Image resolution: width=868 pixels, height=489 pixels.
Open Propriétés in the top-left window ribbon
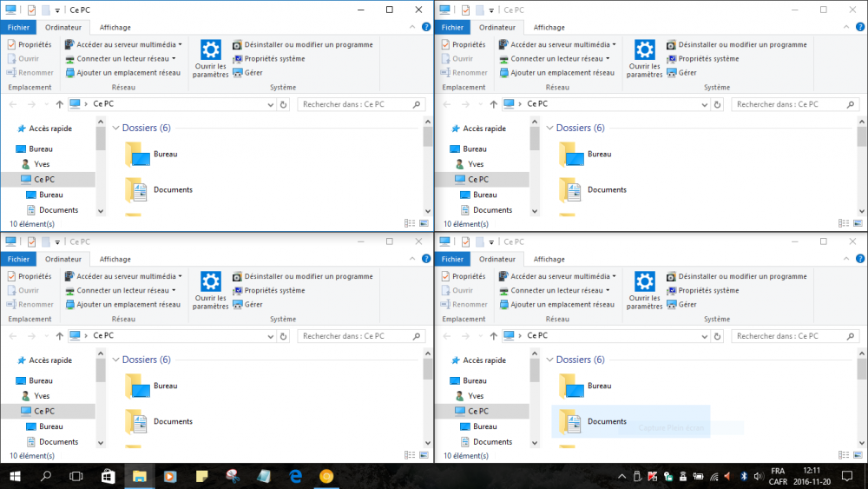tap(30, 44)
